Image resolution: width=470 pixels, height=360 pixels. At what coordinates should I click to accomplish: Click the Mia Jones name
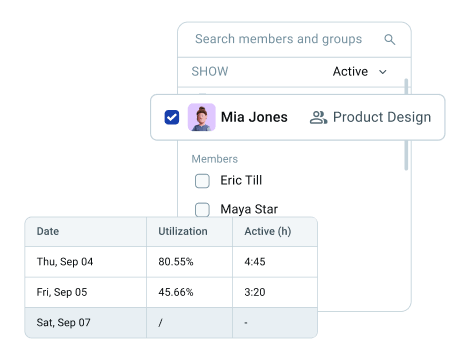[x=254, y=117]
